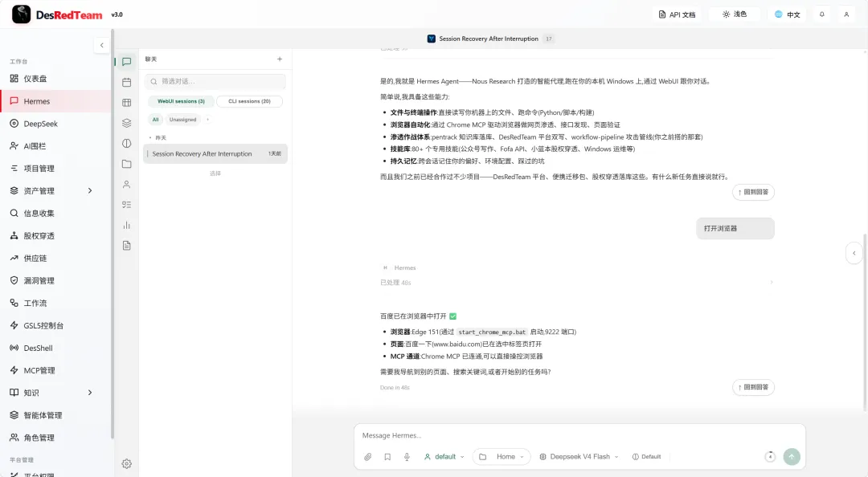Open the default profile dropdown
The image size is (868, 477).
pos(444,457)
